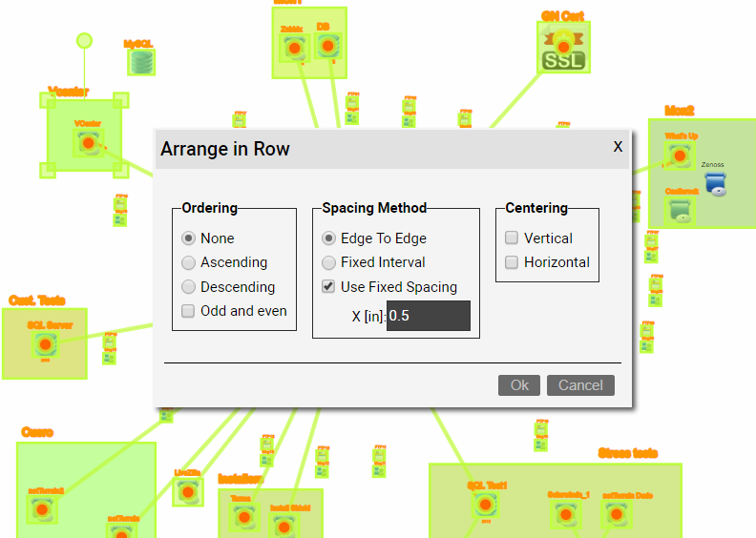This screenshot has width=756, height=538.
Task: Click the Zabbix node icon
Action: point(295,48)
